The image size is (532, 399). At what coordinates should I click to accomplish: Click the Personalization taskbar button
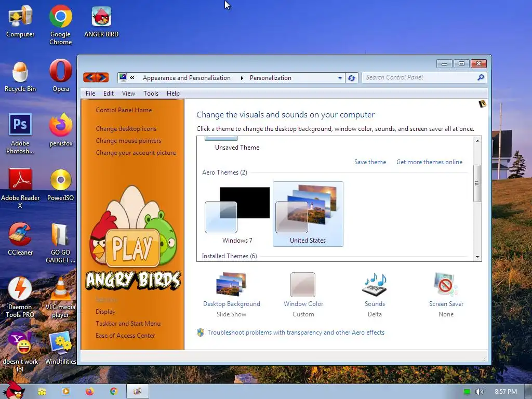click(x=137, y=392)
